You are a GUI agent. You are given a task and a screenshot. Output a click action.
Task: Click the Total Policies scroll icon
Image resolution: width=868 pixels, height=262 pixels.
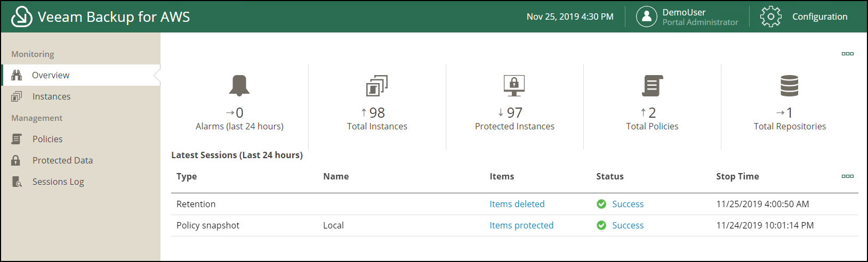coord(652,86)
